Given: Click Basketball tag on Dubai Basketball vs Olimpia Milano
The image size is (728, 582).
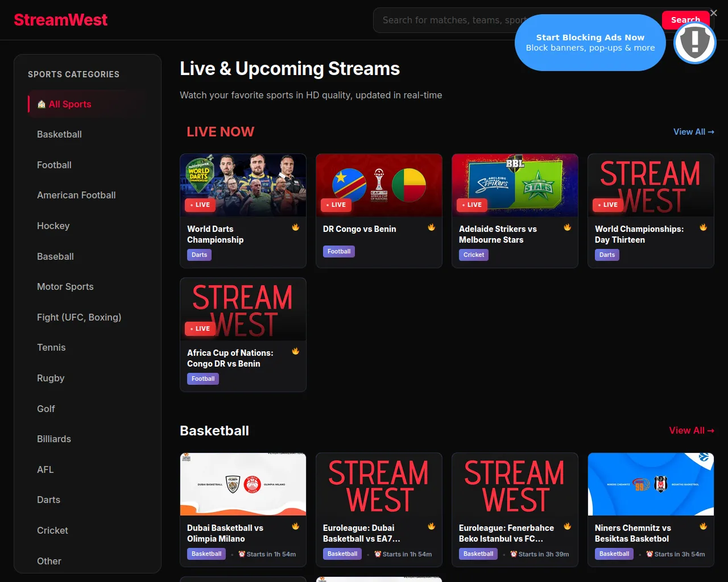Looking at the screenshot, I should coord(206,554).
